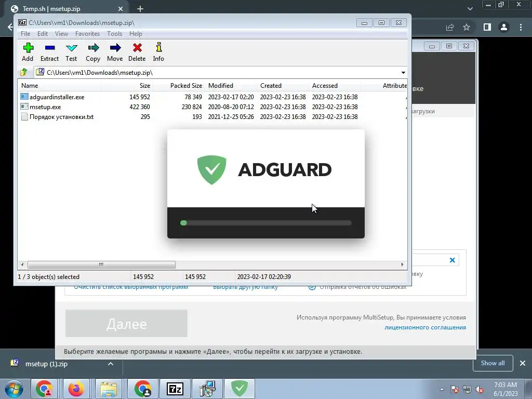Click Очистить список выбранных программ link
Image resolution: width=532 pixels, height=399 pixels.
[x=131, y=287]
